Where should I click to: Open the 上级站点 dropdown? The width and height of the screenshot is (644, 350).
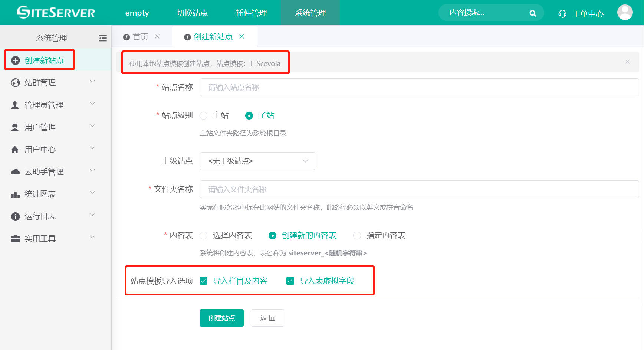click(257, 161)
